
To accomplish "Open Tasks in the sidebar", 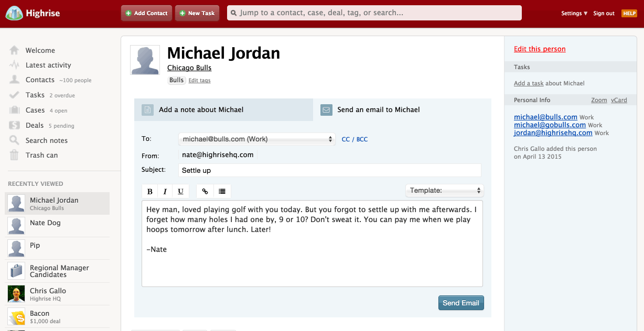I will pyautogui.click(x=35, y=95).
